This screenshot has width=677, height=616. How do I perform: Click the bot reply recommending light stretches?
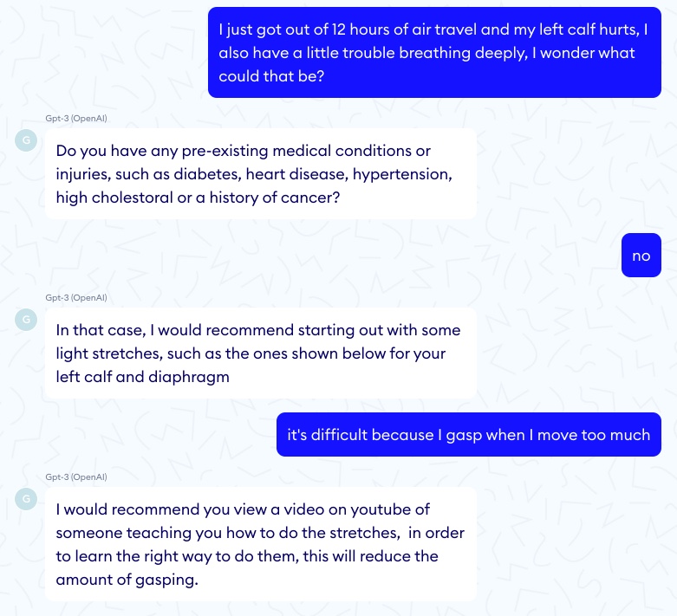click(260, 353)
